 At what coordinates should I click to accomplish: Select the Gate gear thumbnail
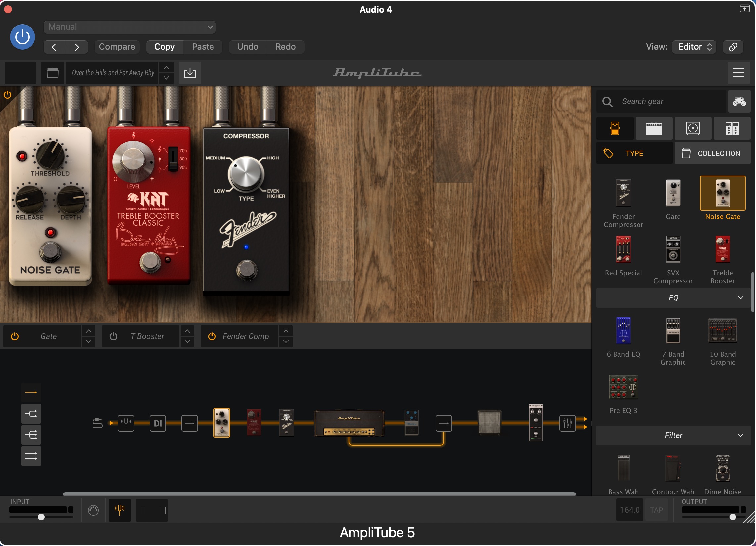tap(673, 193)
